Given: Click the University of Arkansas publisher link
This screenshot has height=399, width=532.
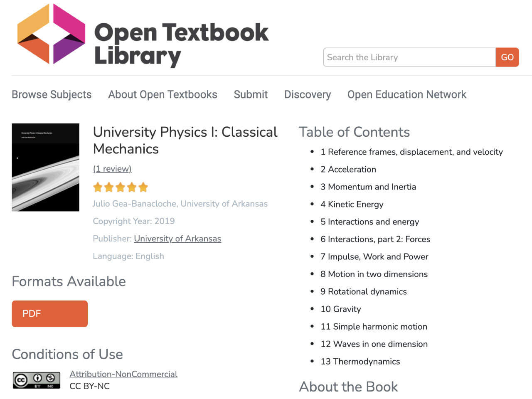Looking at the screenshot, I should 177,239.
